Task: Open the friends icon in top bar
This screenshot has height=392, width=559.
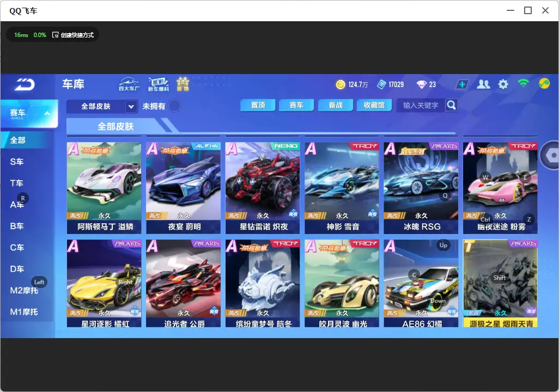Action: tap(483, 84)
